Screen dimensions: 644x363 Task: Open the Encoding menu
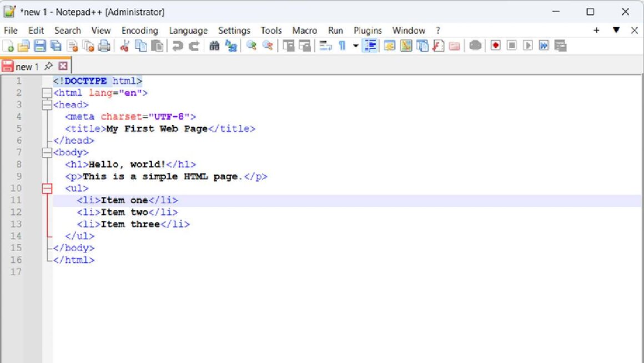coord(140,31)
